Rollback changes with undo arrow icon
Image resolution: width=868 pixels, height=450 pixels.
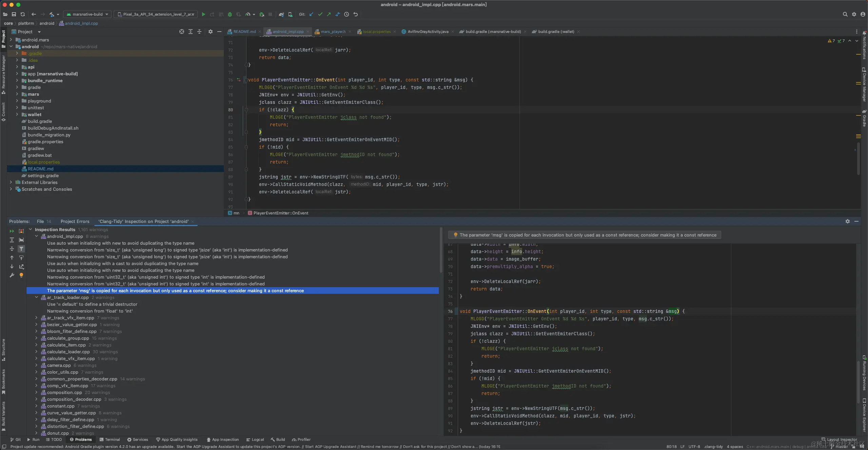pos(356,14)
